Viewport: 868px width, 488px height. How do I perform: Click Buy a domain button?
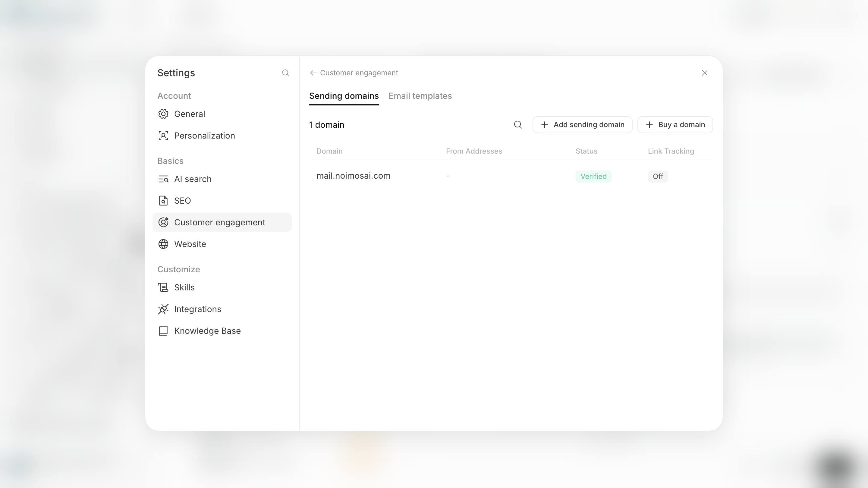click(675, 125)
